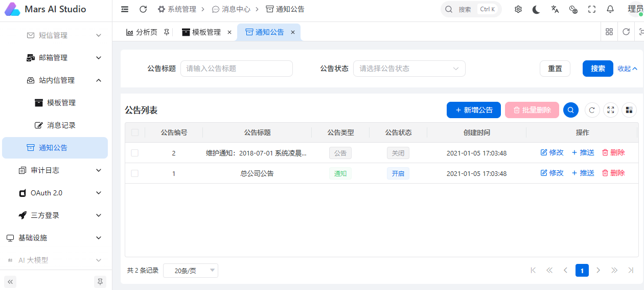Viewport: 644px width, 290px height.
Task: Open column settings icon
Action: tap(629, 110)
